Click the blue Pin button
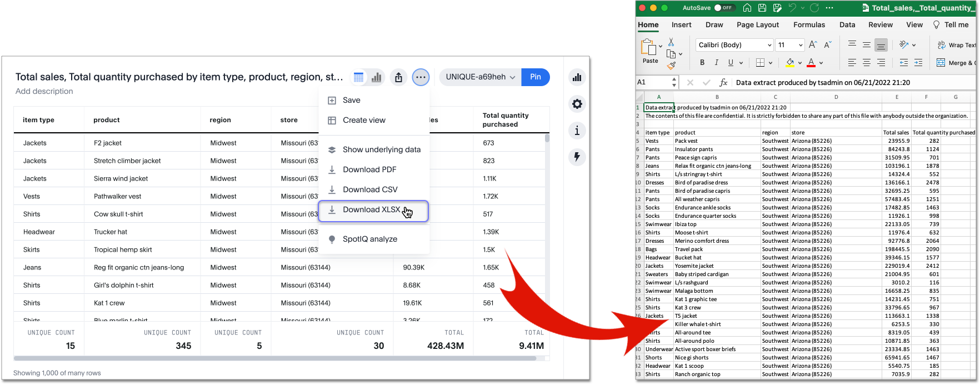The height and width of the screenshot is (390, 980). pos(535,77)
